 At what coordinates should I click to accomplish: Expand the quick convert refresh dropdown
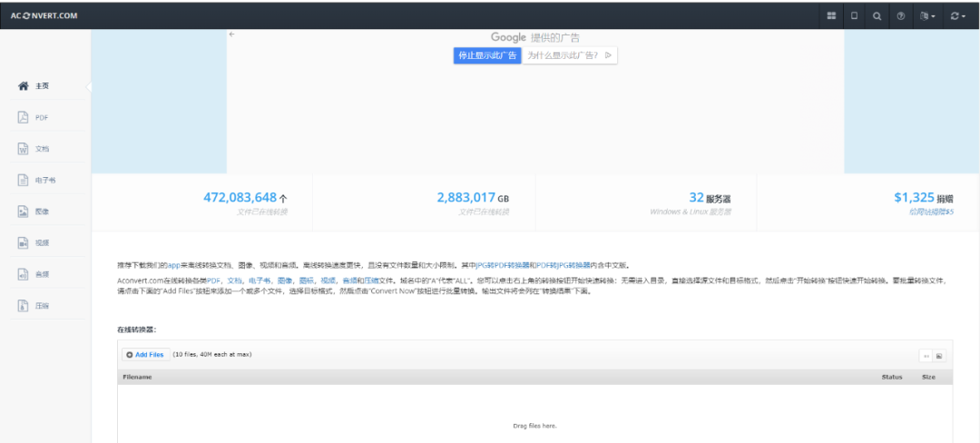[x=958, y=15]
